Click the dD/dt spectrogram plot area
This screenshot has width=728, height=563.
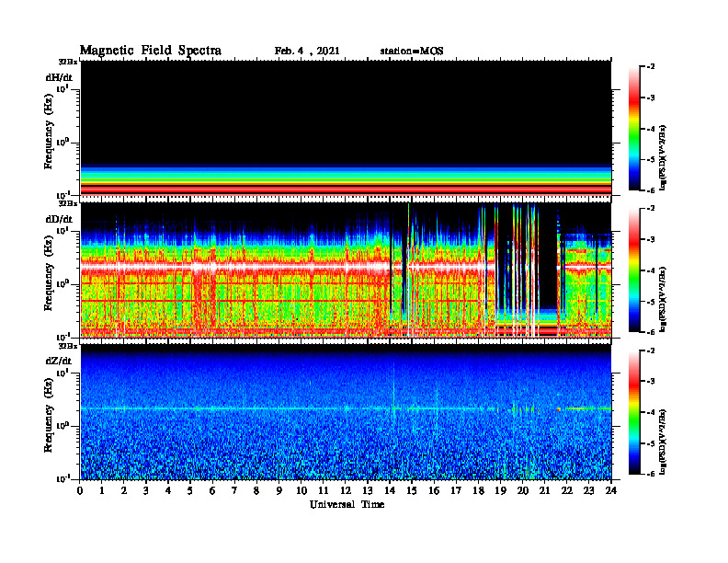(x=346, y=270)
